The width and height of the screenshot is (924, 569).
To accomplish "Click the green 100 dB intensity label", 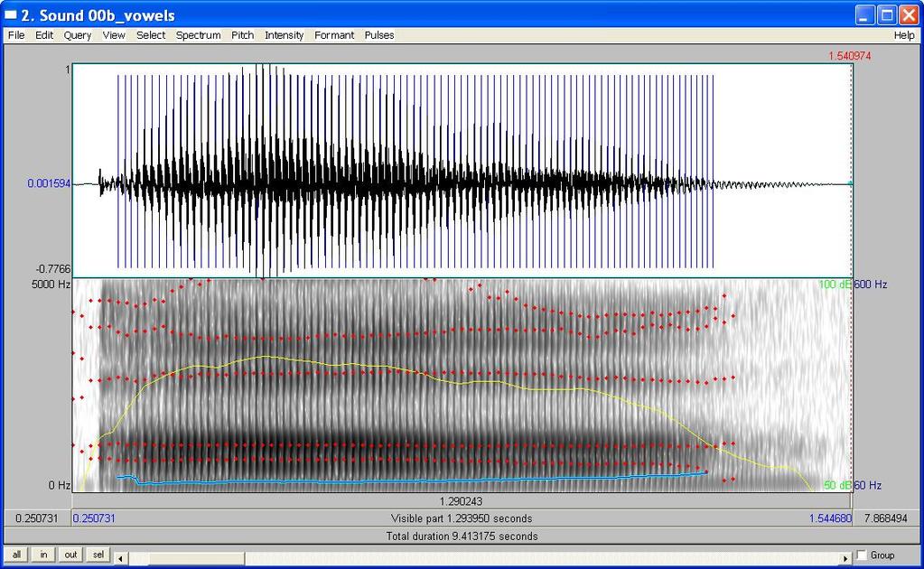I will coord(835,284).
